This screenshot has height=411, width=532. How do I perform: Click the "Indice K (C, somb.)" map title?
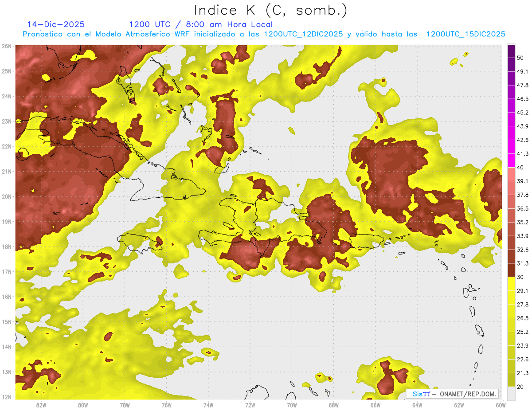[x=270, y=10]
